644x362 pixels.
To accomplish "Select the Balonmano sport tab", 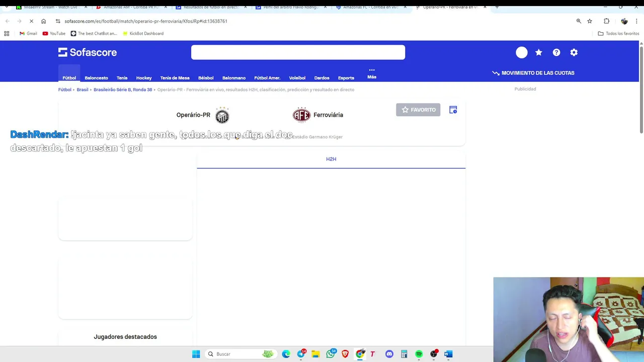I will 234,78.
